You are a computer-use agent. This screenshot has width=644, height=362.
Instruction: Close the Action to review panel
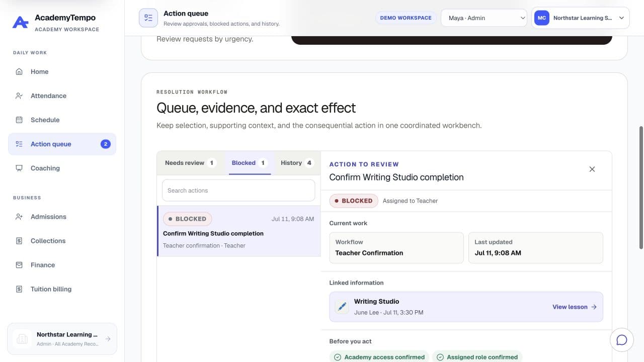point(592,169)
